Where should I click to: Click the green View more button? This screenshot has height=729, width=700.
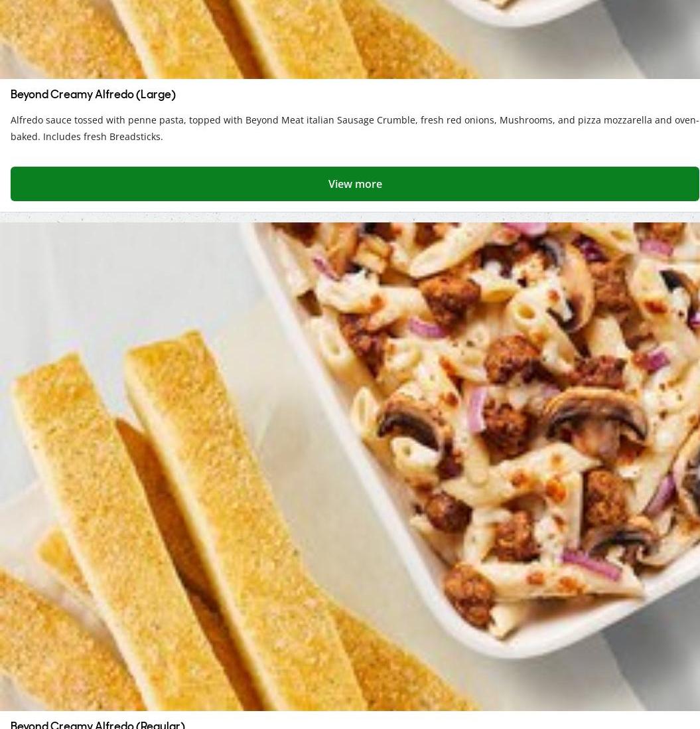tap(355, 184)
